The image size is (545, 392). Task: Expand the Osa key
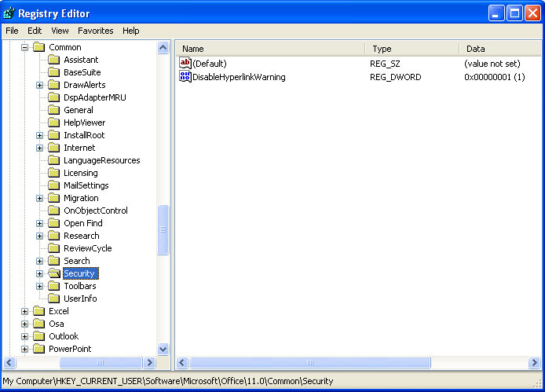pos(24,324)
